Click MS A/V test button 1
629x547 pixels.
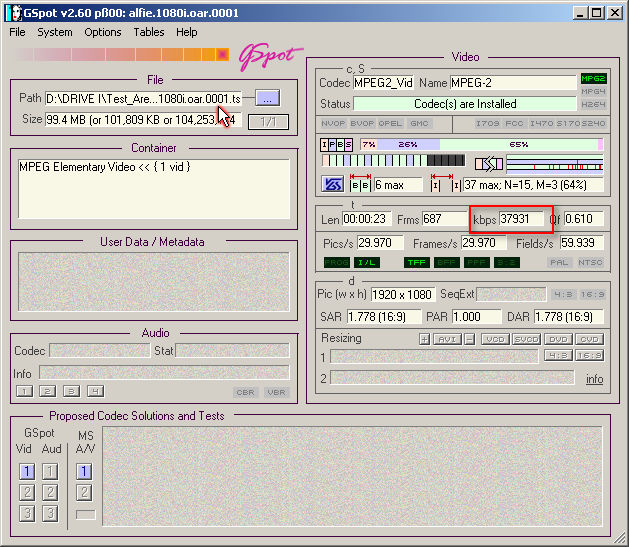click(x=84, y=471)
